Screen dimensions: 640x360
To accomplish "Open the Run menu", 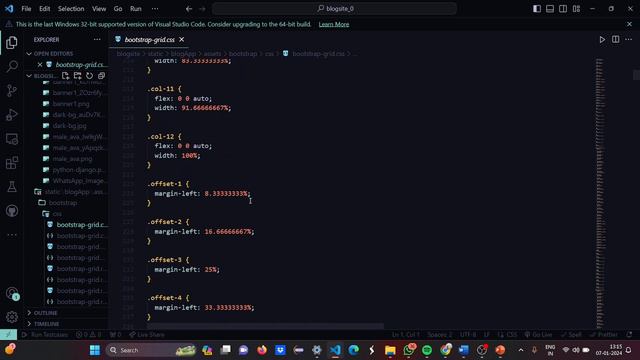I will pyautogui.click(x=136, y=9).
